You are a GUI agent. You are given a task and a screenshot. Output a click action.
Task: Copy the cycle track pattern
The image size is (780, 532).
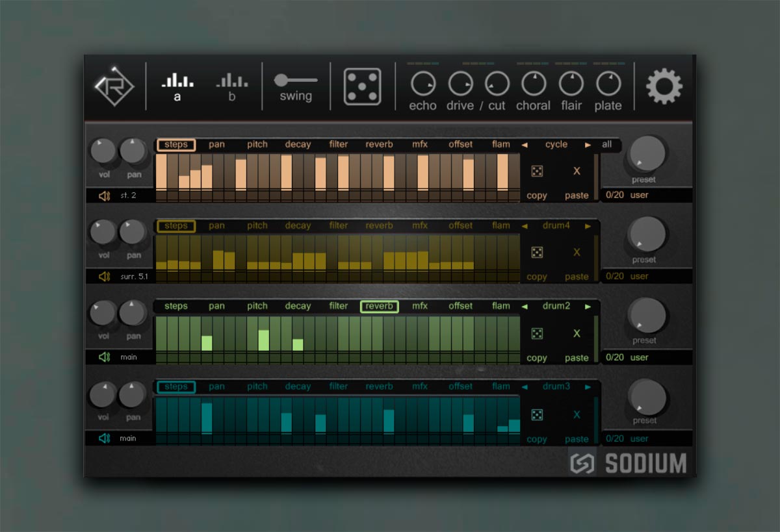click(537, 196)
